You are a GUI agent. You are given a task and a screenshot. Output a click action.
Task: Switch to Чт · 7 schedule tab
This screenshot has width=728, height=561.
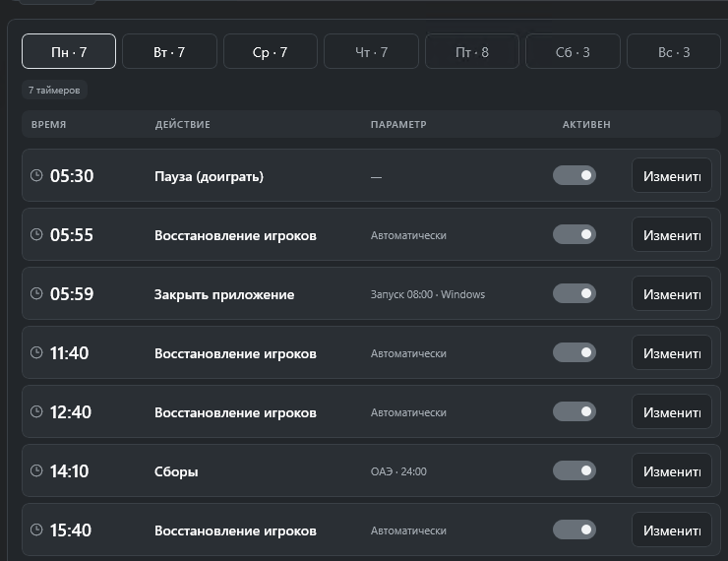[372, 51]
